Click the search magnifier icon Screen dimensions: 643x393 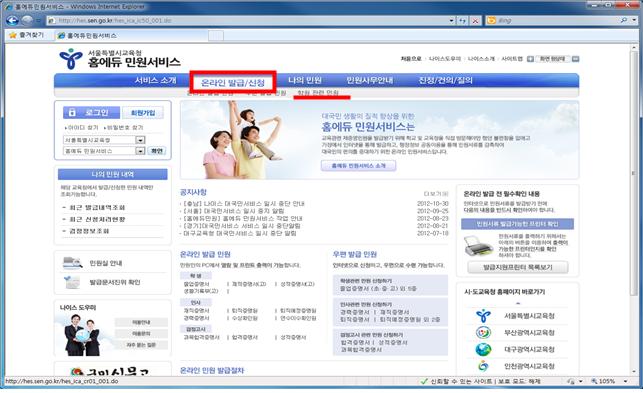coord(624,20)
